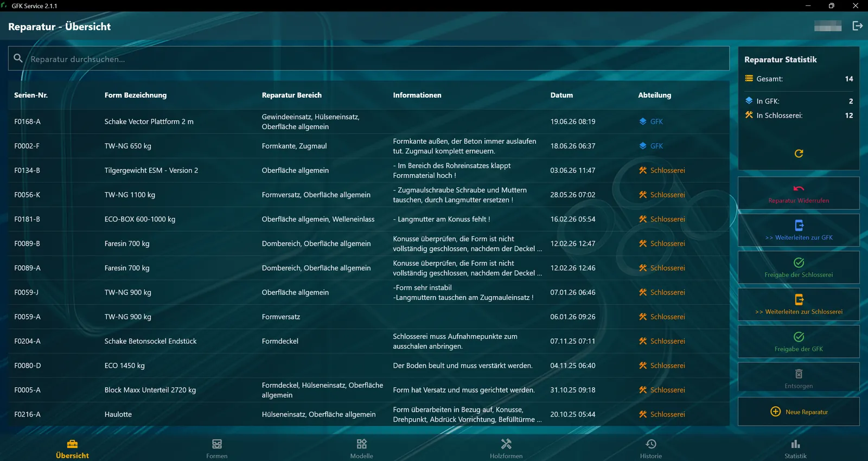Screen dimensions: 868x461
Task: Click date '12.02.26 12:46'
Action: pyautogui.click(x=573, y=268)
